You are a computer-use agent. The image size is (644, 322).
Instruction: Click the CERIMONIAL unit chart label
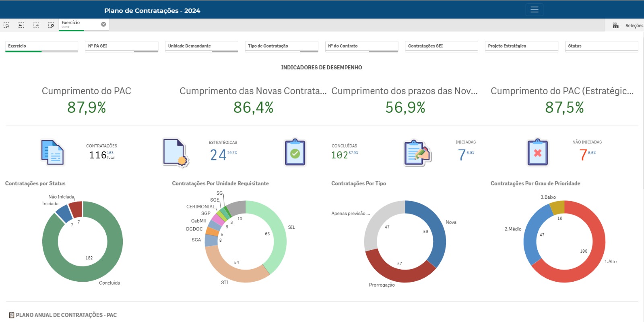tap(200, 207)
